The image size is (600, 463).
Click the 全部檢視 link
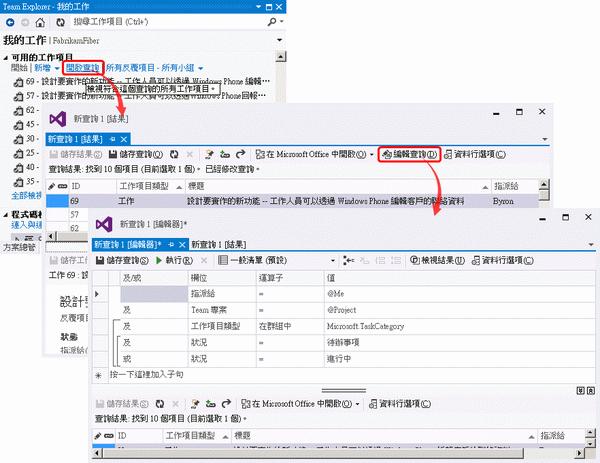pos(26,196)
